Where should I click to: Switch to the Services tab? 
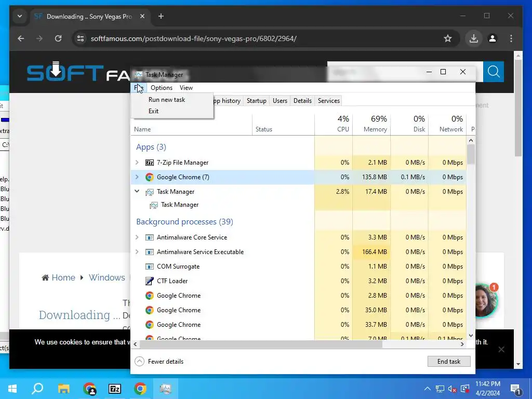[329, 101]
